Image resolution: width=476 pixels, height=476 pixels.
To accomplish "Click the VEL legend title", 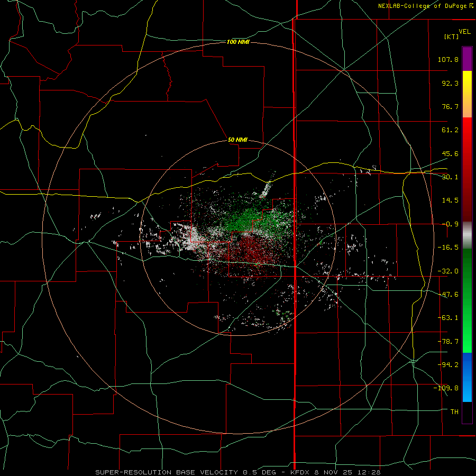I will [464, 32].
